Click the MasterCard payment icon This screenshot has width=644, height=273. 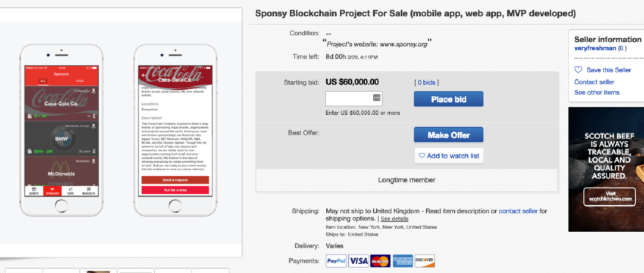pos(380,261)
